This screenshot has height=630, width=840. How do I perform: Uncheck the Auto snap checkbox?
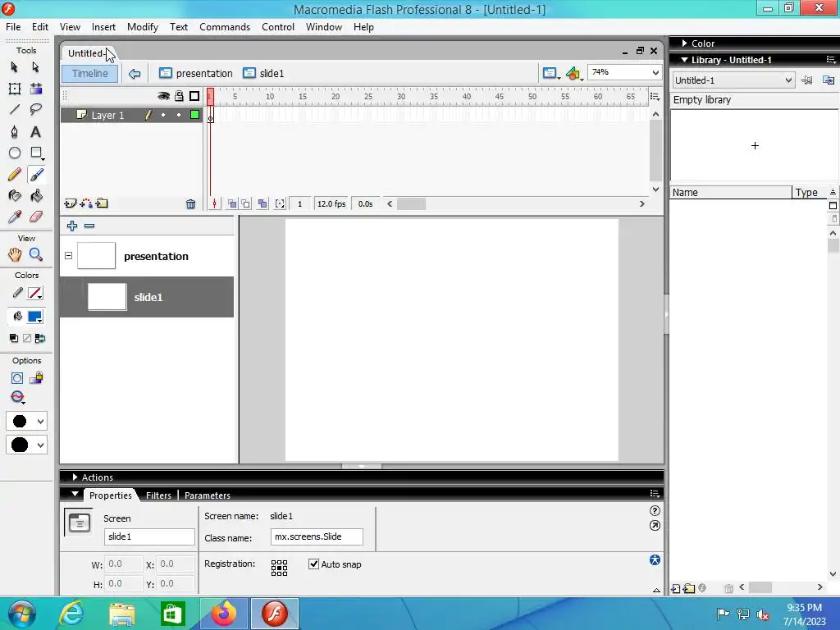click(314, 564)
